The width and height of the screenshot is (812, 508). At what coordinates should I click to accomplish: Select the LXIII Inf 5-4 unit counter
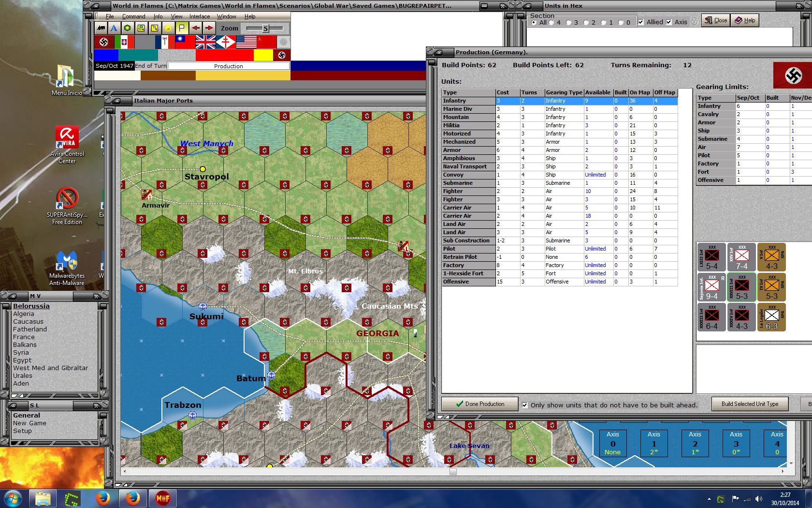coord(711,257)
